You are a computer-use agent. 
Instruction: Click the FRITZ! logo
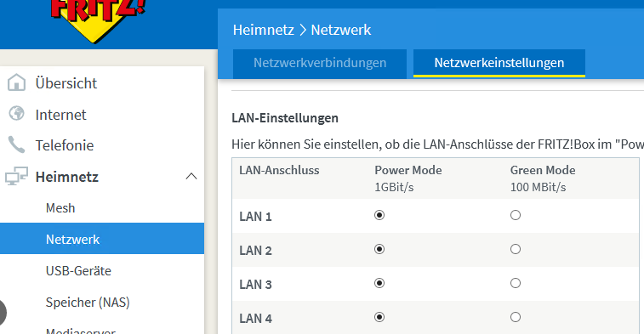coord(98,19)
